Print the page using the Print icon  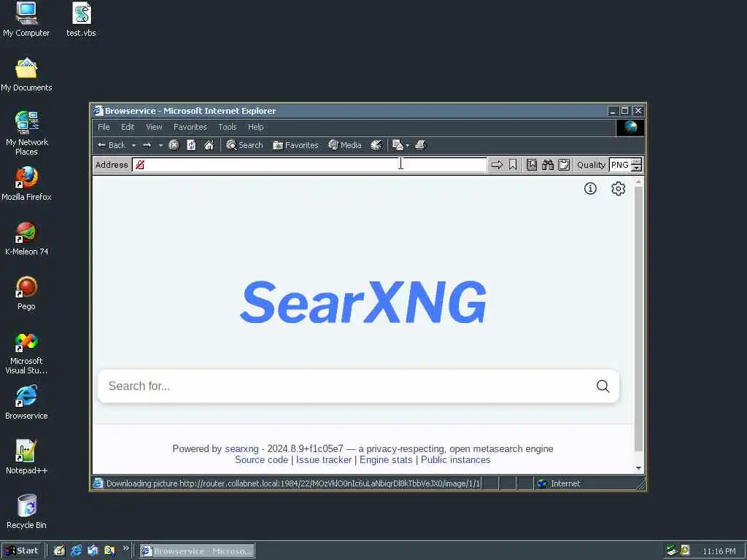420,145
